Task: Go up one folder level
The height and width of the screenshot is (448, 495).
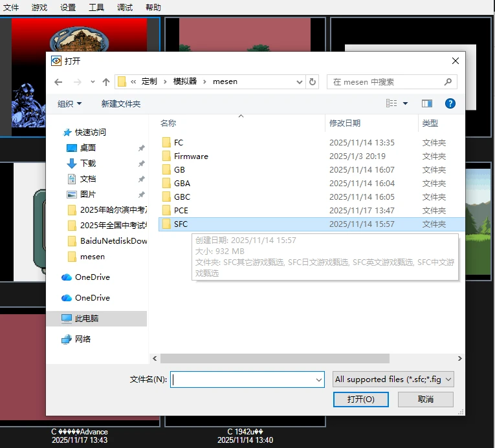Action: pyautogui.click(x=106, y=82)
